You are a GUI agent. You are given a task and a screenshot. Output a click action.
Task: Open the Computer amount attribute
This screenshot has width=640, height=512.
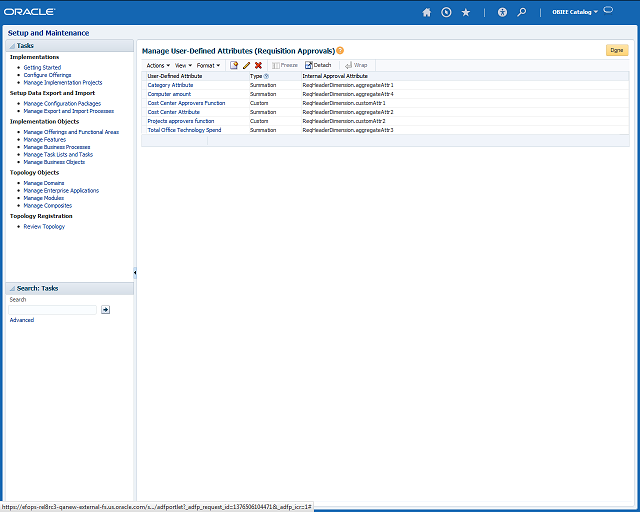(169, 94)
